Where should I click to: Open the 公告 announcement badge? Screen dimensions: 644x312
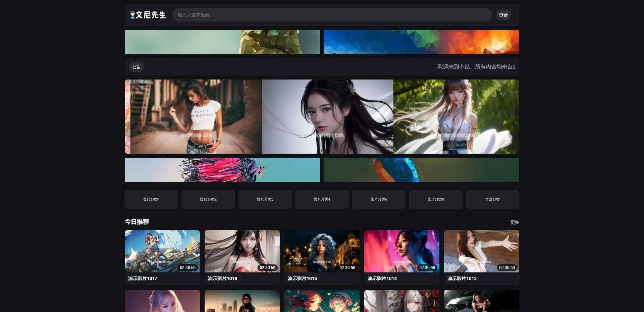(137, 67)
